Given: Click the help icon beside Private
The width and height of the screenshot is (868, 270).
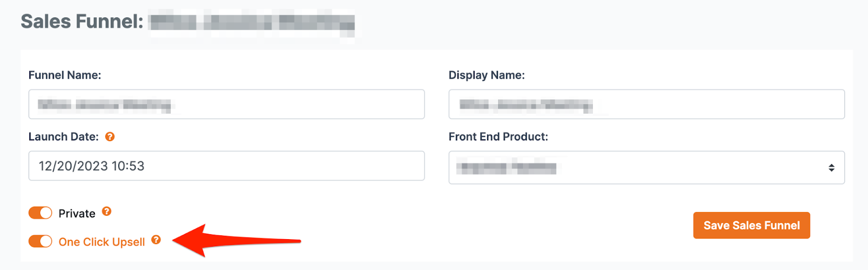Looking at the screenshot, I should pyautogui.click(x=107, y=211).
